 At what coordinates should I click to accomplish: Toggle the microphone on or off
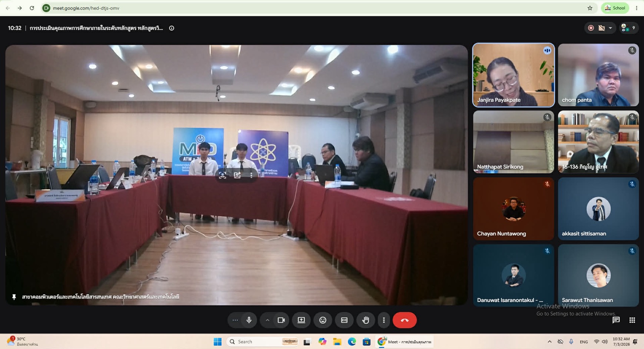tap(249, 320)
